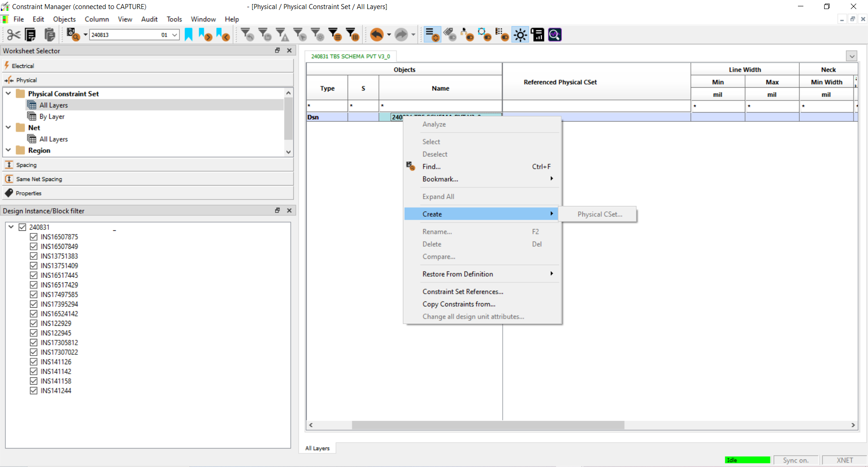
Task: Float the Design Instance/Block filter panel
Action: 278,210
